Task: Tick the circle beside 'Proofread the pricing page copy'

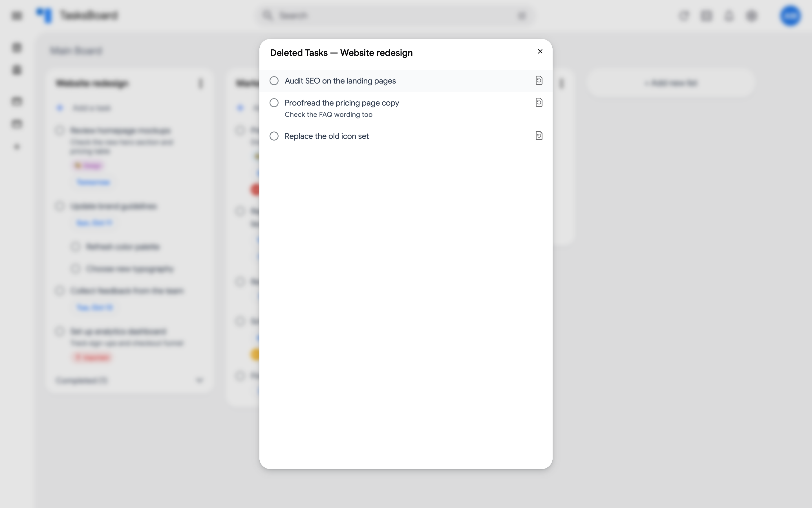Action: [x=274, y=103]
